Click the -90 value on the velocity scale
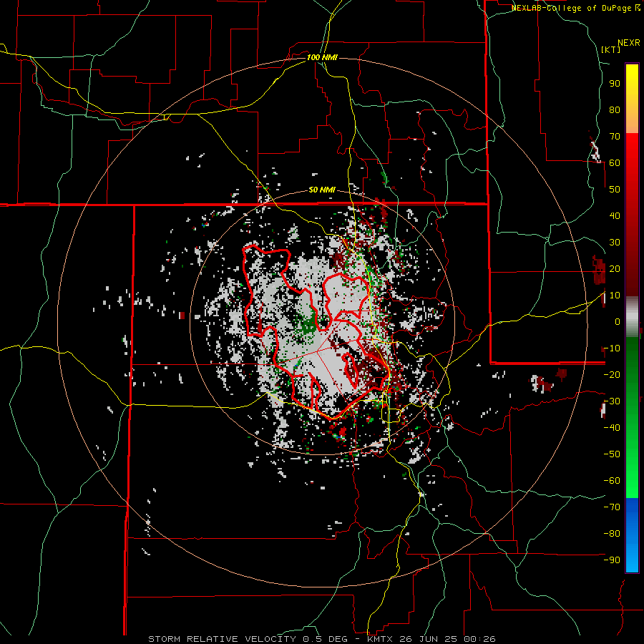Viewport: 644px width, 644px height. tap(612, 560)
